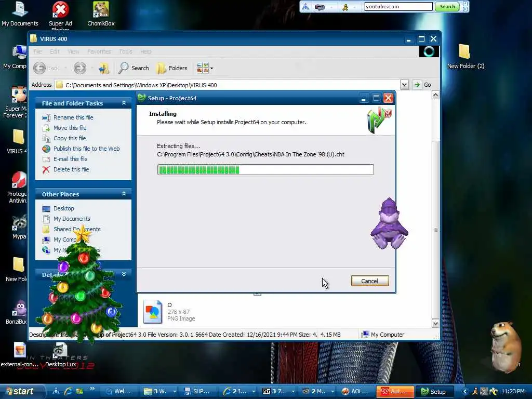Switch to the 'Wel...' taskbar button
The height and width of the screenshot is (399, 532).
[x=119, y=392]
